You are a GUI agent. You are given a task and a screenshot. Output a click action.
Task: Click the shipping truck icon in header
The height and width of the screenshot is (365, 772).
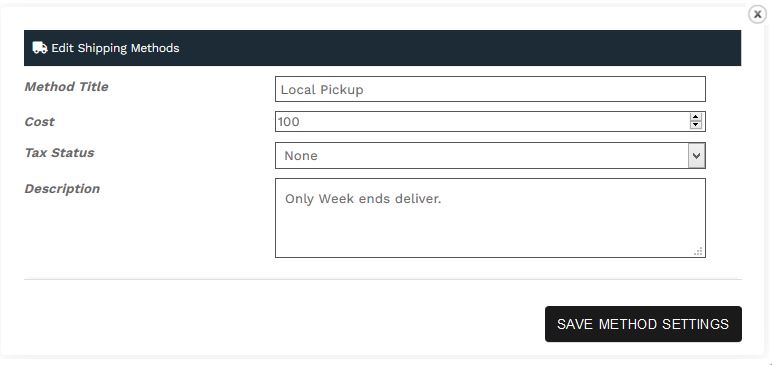tap(40, 48)
